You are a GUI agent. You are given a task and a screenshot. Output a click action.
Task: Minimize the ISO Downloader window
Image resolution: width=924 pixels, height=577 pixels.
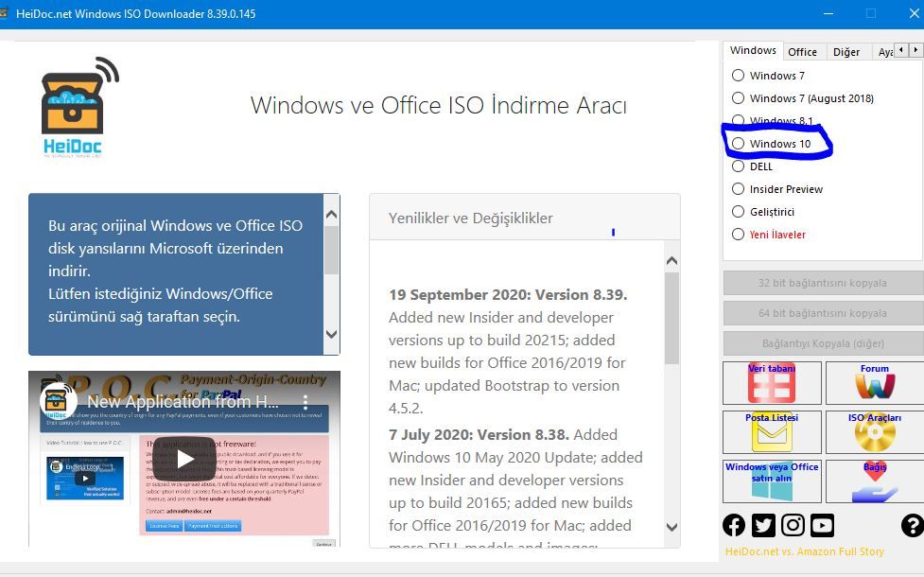coord(828,13)
